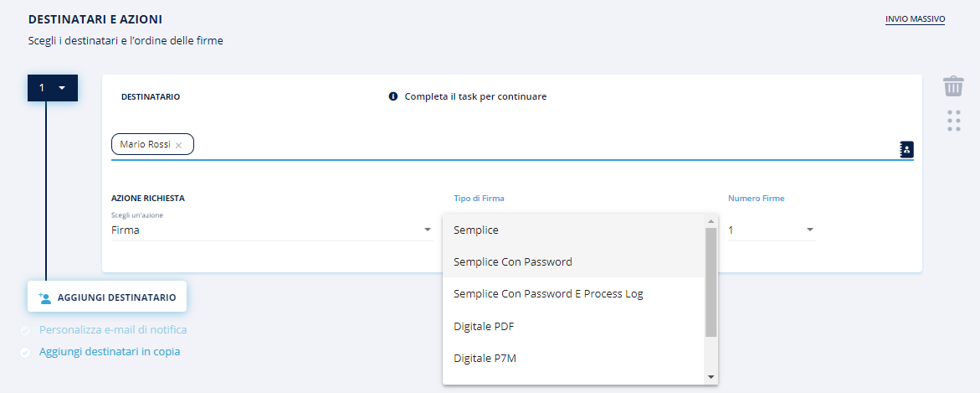Click the info icon beside task message

tap(393, 96)
